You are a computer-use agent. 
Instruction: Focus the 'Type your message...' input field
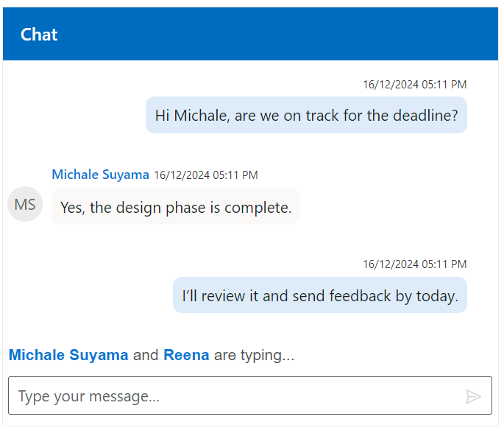[x=235, y=396]
